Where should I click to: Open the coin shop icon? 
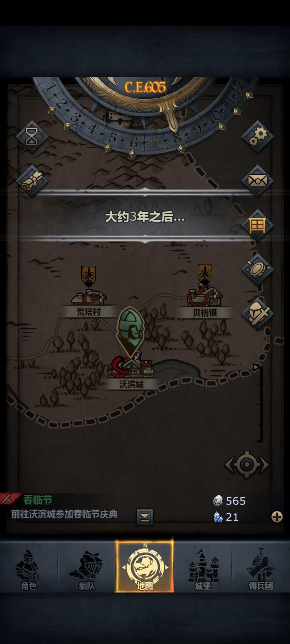tap(258, 269)
